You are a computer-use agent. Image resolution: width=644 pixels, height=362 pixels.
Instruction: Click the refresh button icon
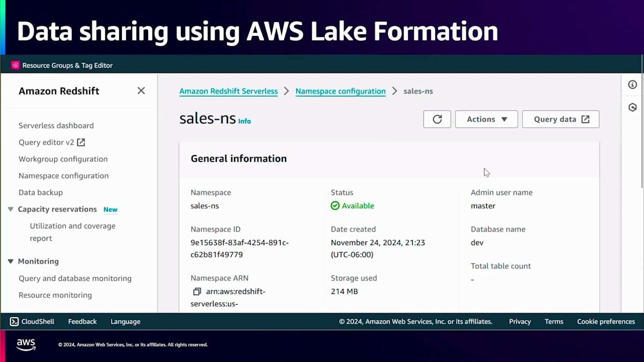pyautogui.click(x=437, y=119)
